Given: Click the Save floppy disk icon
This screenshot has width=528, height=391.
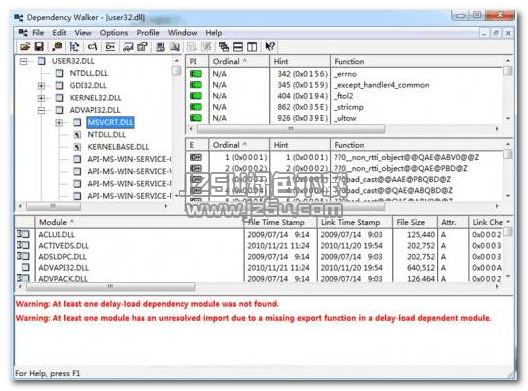Looking at the screenshot, I should [x=39, y=47].
